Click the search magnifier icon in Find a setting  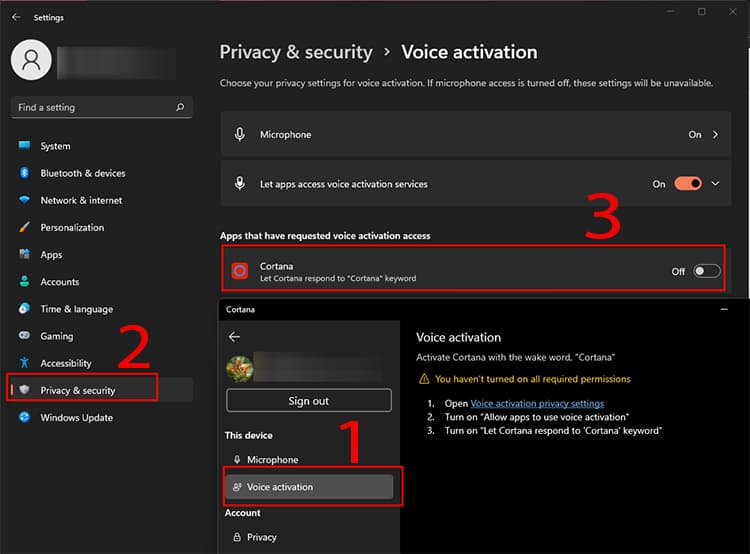(x=180, y=107)
